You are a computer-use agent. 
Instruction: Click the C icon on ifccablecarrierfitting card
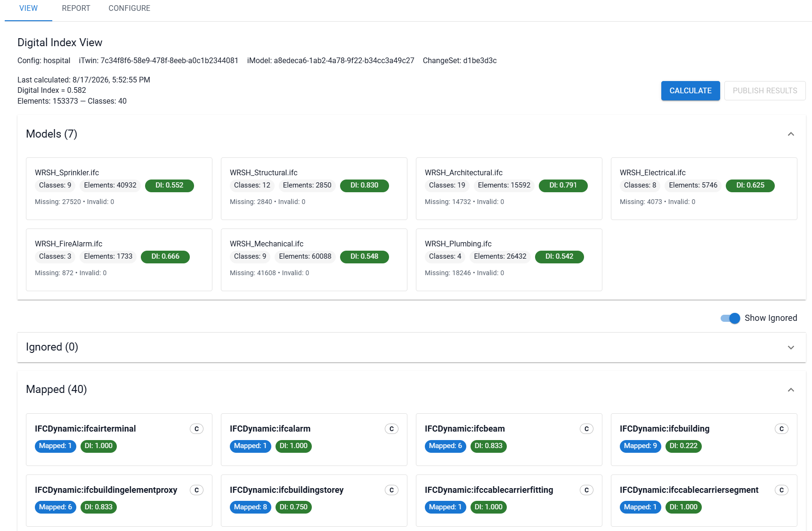586,490
